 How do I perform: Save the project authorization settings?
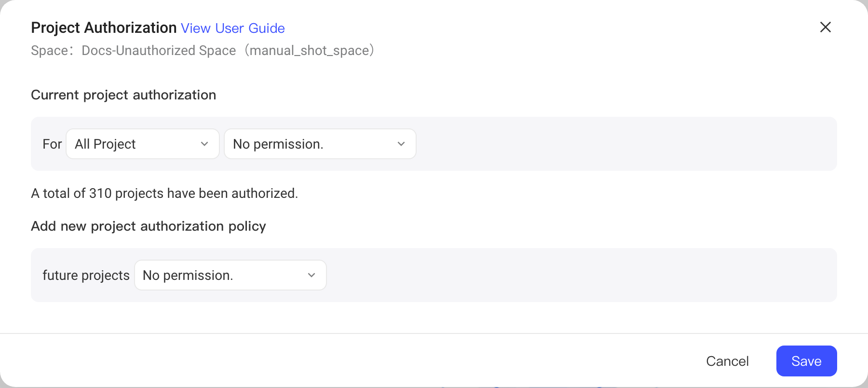pyautogui.click(x=806, y=361)
